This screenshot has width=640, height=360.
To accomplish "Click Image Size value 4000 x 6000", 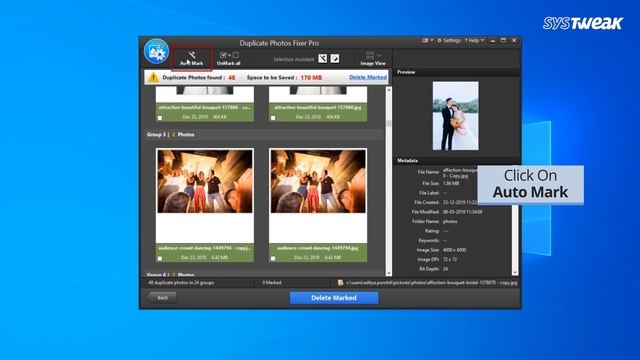I will click(454, 250).
